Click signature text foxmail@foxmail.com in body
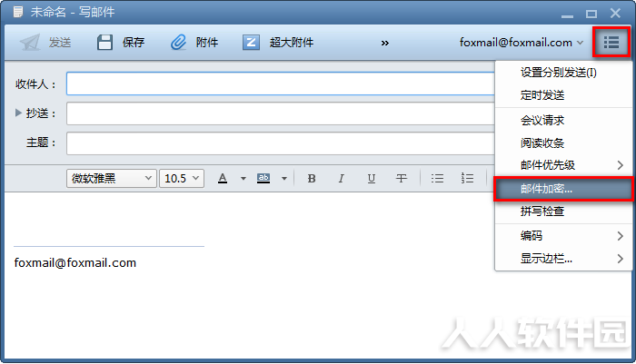 pyautogui.click(x=75, y=262)
